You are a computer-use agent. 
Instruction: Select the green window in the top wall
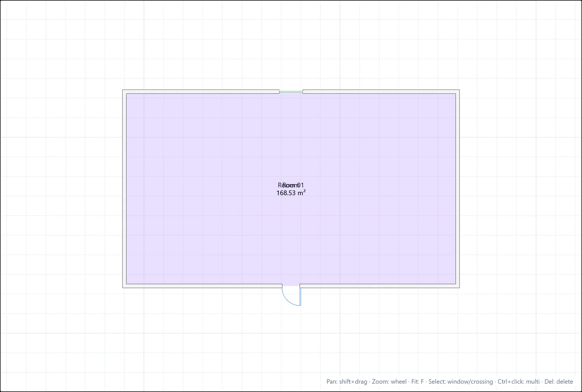(291, 92)
